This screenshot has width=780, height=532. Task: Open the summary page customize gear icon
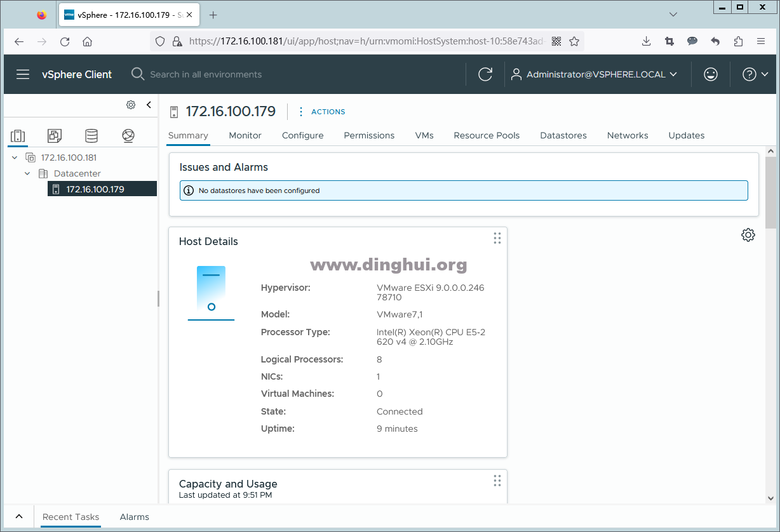pyautogui.click(x=748, y=235)
